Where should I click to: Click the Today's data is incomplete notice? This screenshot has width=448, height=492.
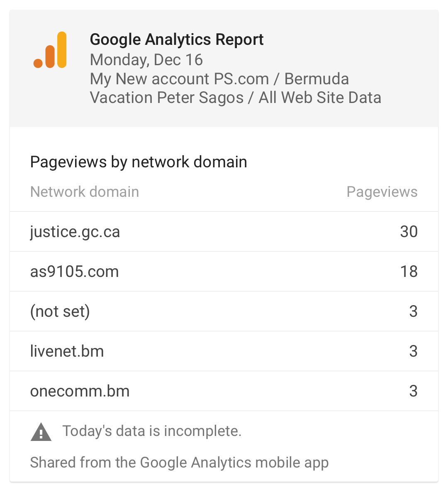click(152, 431)
